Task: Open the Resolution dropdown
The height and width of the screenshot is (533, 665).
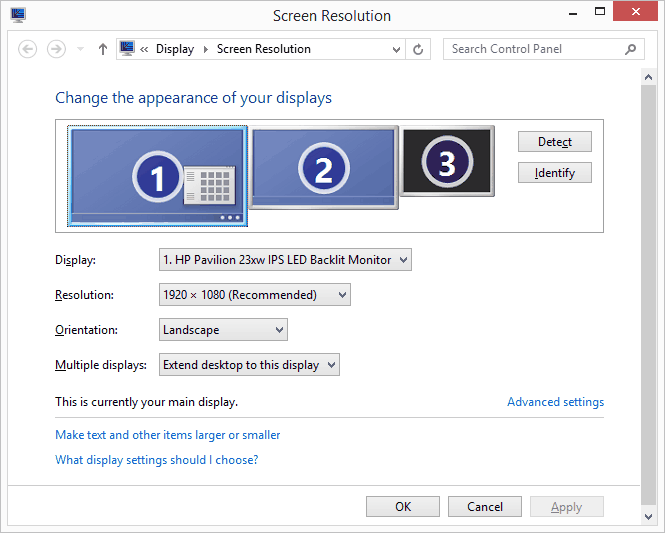Action: click(255, 295)
